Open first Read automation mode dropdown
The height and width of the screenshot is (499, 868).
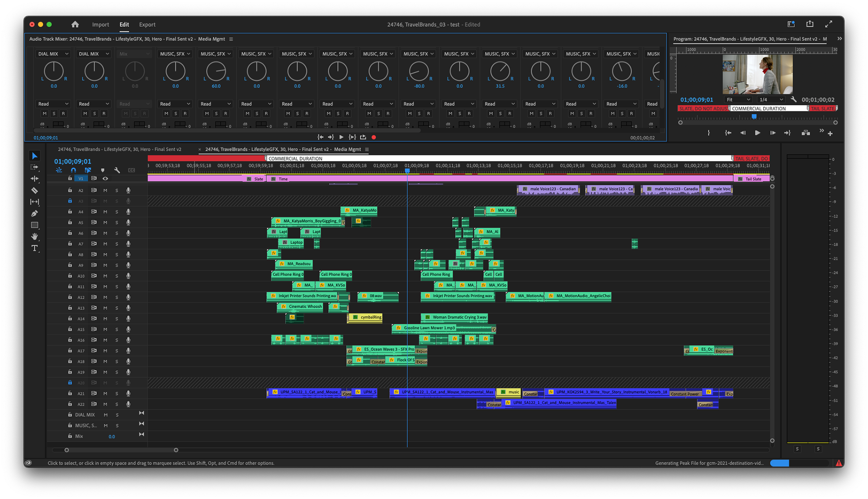pos(53,104)
